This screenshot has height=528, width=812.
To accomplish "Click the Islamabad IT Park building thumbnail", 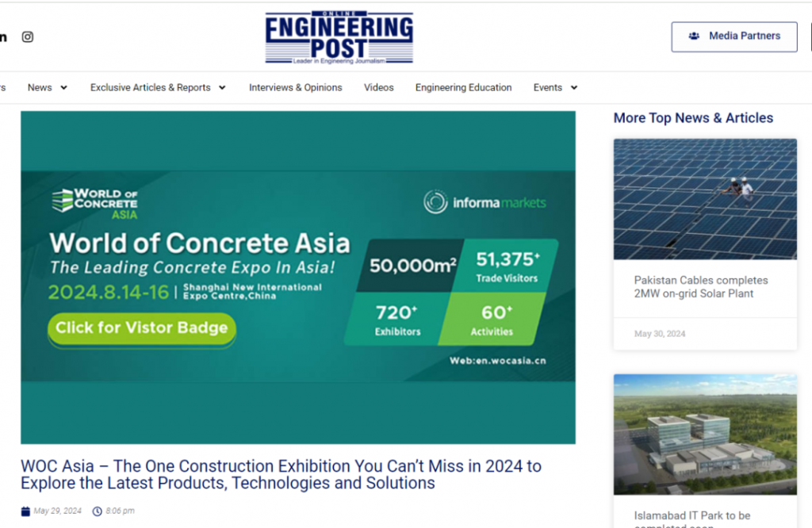I will click(x=704, y=434).
